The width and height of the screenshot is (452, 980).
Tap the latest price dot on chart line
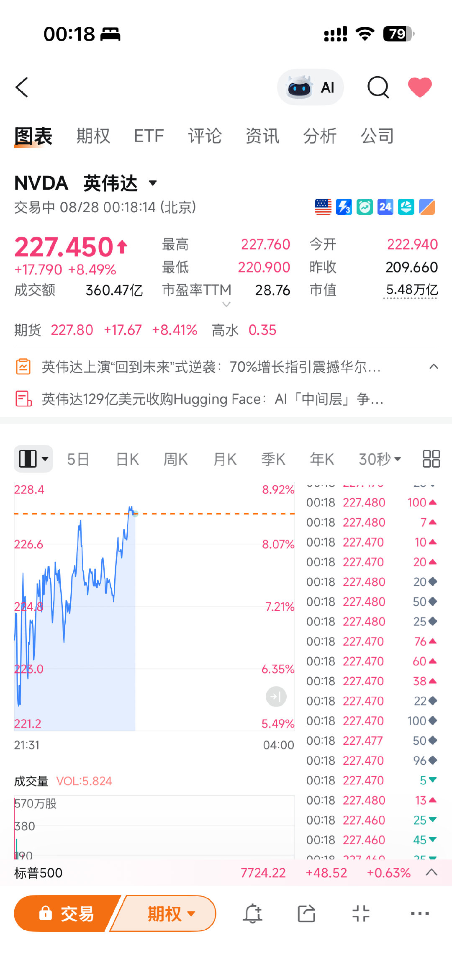tap(135, 514)
